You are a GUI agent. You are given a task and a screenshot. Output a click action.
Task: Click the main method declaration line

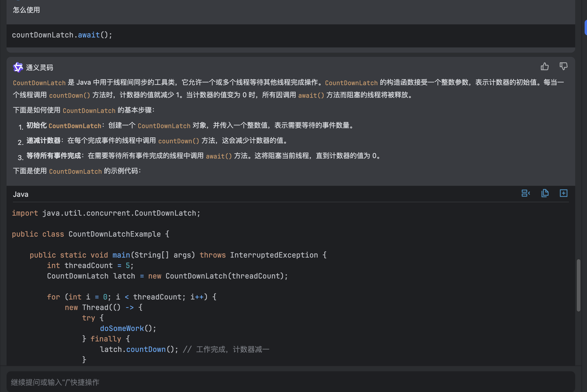point(178,255)
